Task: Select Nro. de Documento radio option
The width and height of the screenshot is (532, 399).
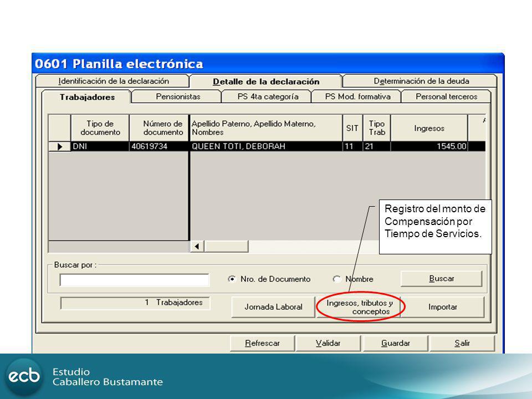Action: click(x=232, y=279)
